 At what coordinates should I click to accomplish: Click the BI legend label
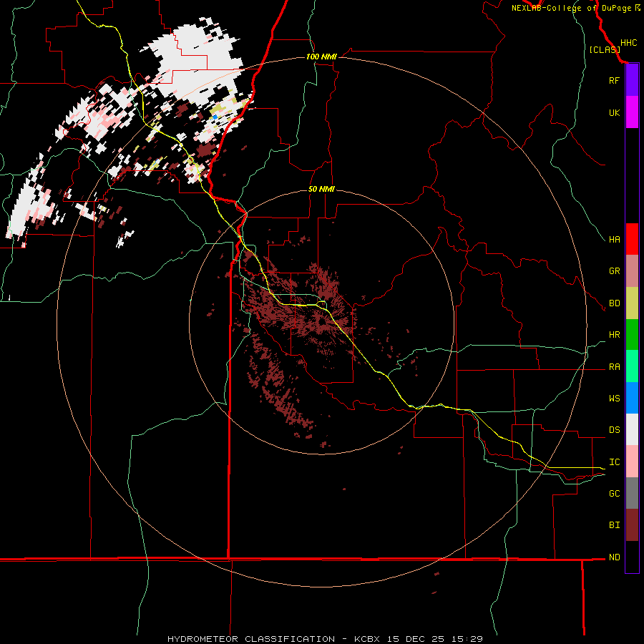614,525
